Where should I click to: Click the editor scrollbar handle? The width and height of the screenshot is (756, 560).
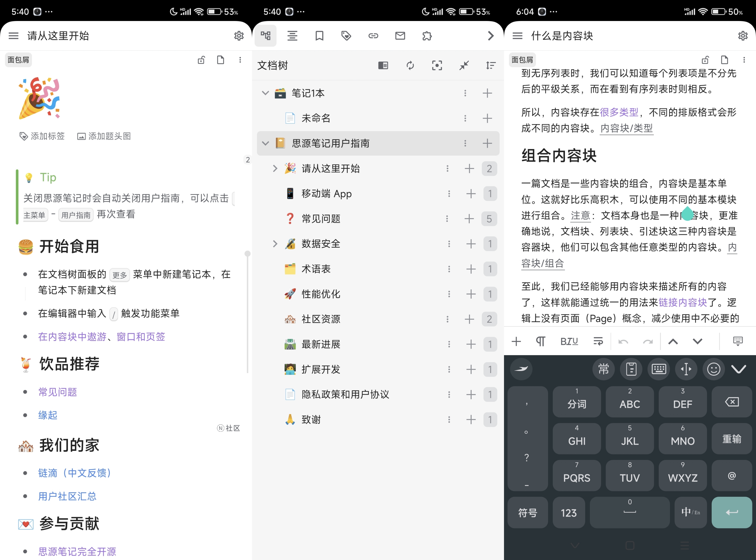248,254
